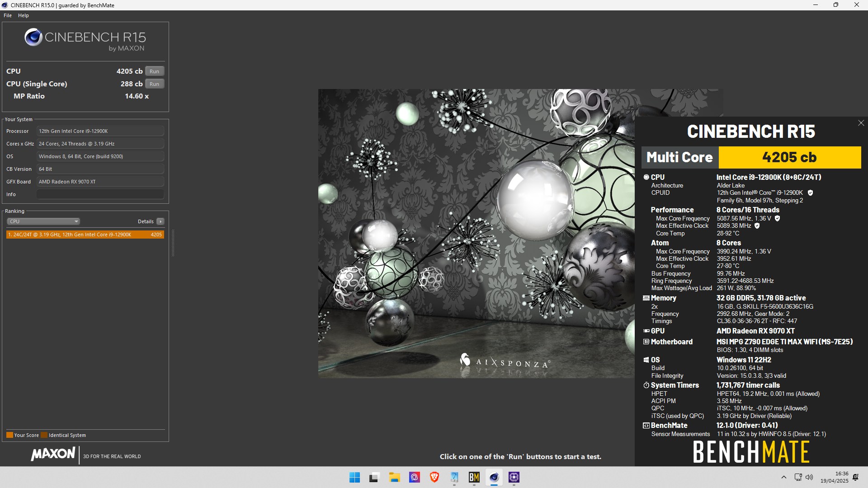The height and width of the screenshot is (488, 868).
Task: Select the 24C/24T ranking entry row
Action: pyautogui.click(x=85, y=235)
